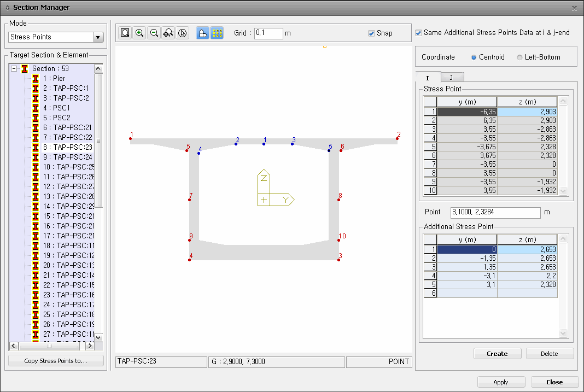The width and height of the screenshot is (584, 392).
Task: Click the icon beside 5 : PSC2
Action: 36,118
